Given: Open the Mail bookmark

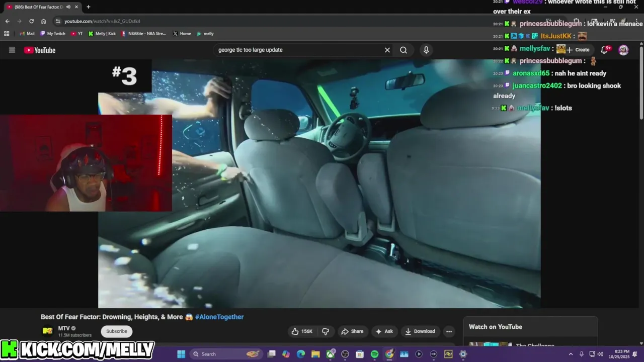Looking at the screenshot, I should [27, 34].
